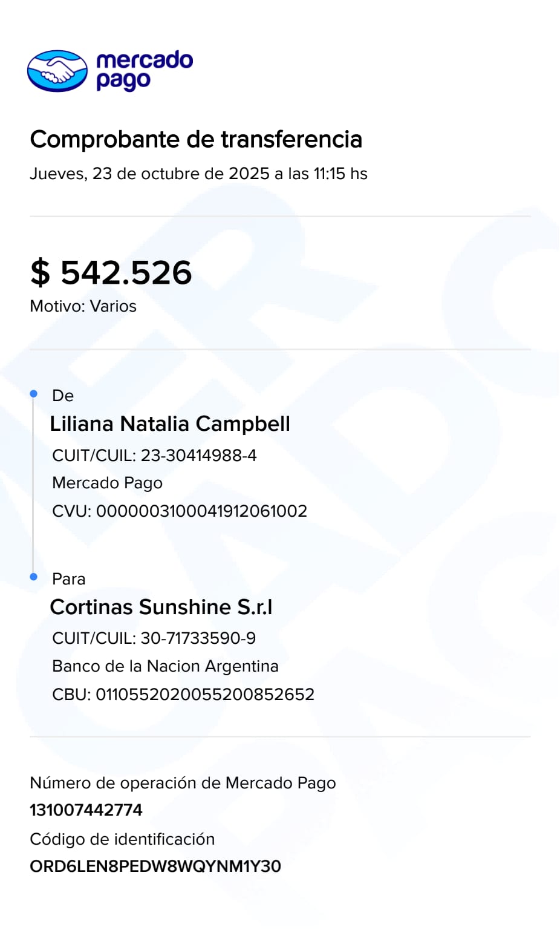Select the CBU number 0110552020055200852652

tap(205, 694)
